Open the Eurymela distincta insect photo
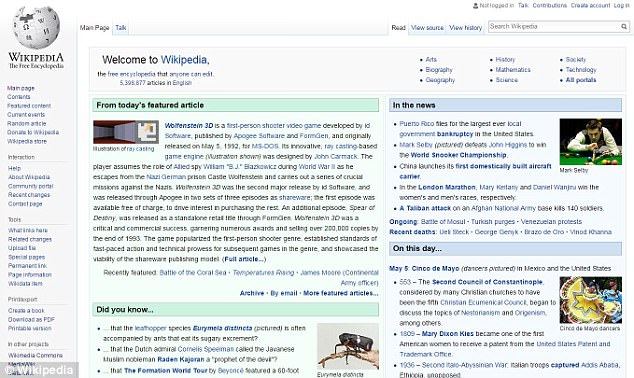Image resolution: width=634 pixels, height=378 pixels. click(348, 346)
